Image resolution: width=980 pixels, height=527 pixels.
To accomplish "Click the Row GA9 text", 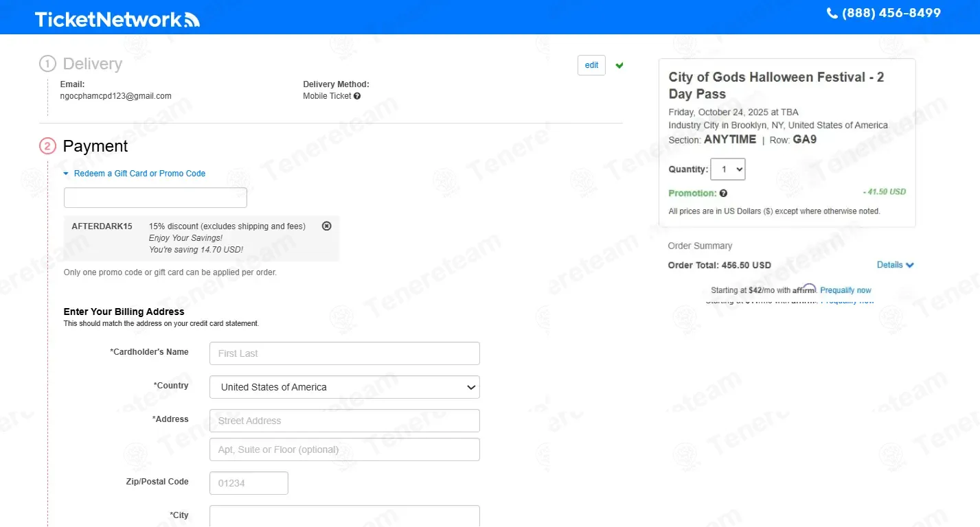I will (793, 139).
